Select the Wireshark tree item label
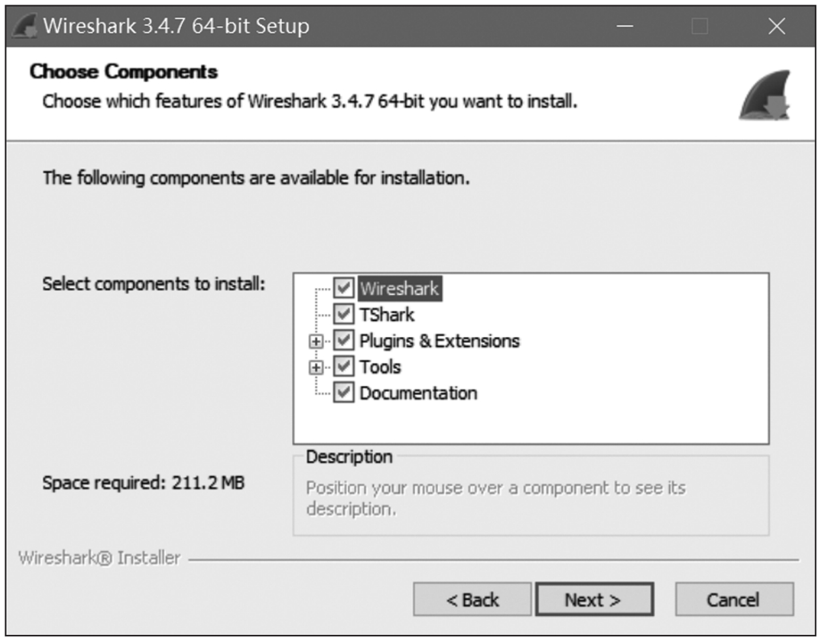This screenshot has width=821, height=644. click(399, 289)
